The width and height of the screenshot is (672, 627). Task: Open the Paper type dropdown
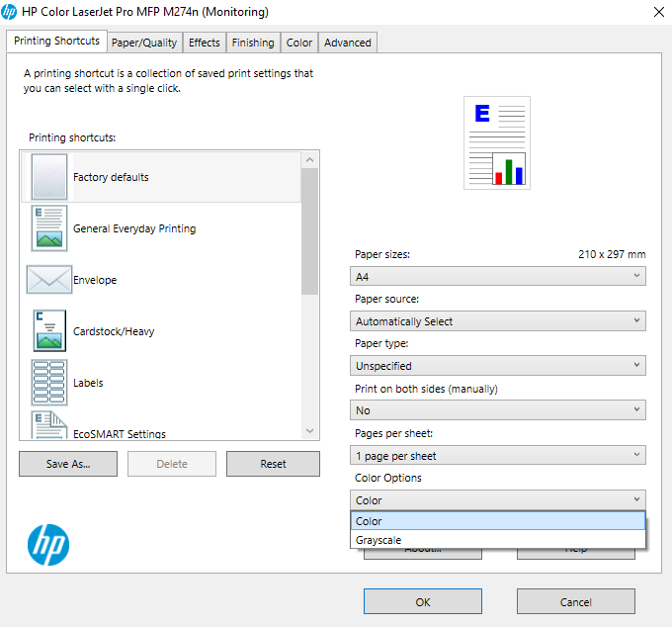[x=498, y=366]
